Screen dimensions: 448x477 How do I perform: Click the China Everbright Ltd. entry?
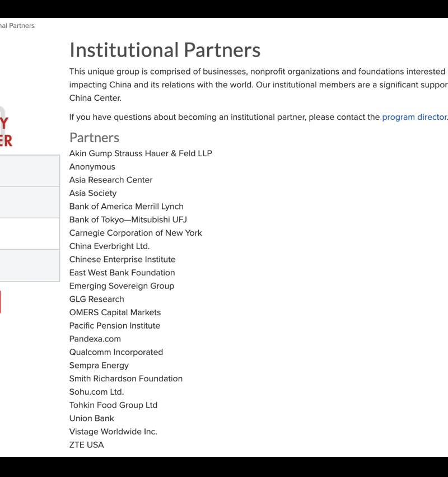point(110,246)
